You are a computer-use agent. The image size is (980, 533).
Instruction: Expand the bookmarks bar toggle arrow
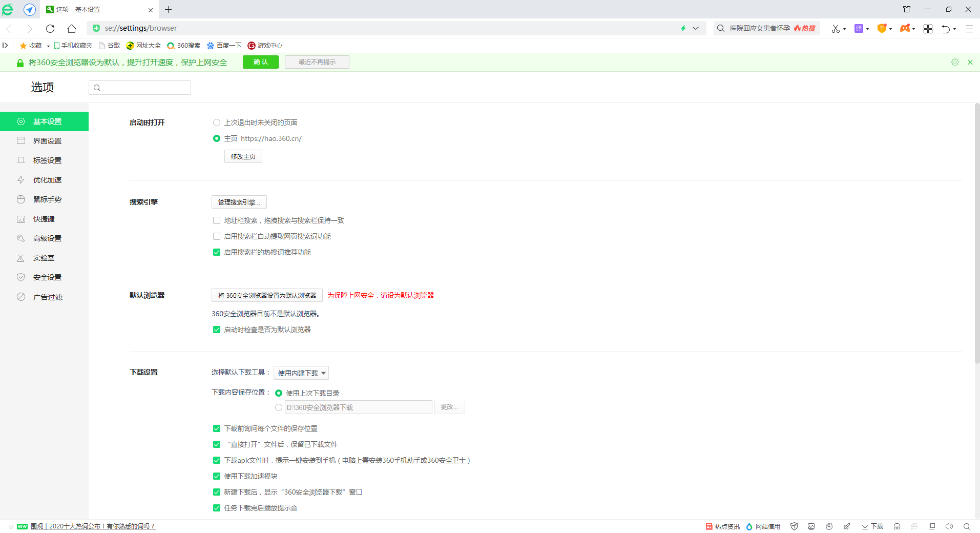point(5,46)
